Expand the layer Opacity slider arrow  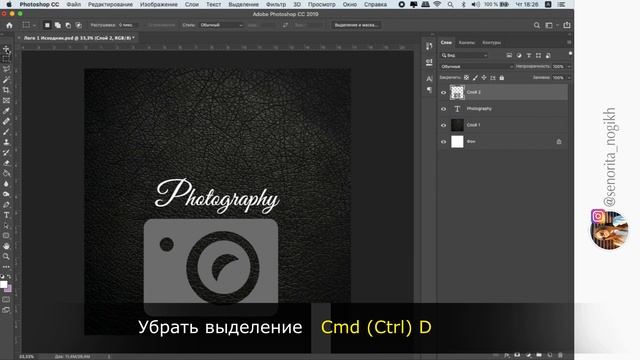(x=569, y=67)
